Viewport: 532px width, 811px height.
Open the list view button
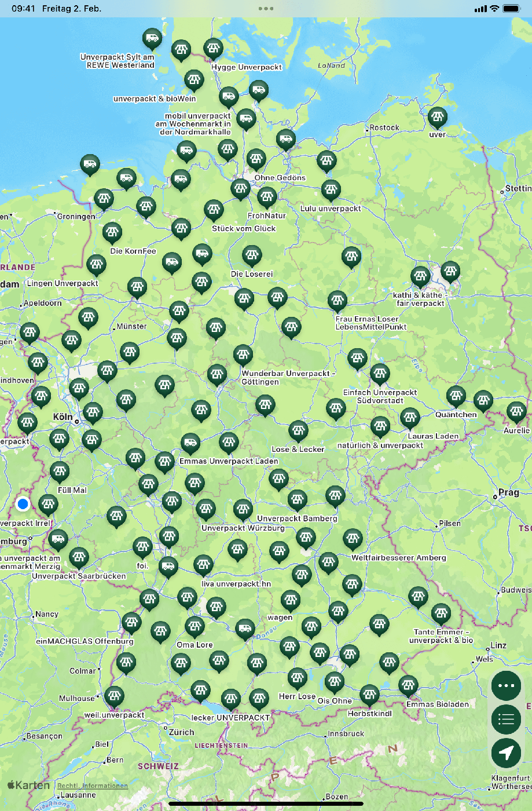(506, 719)
